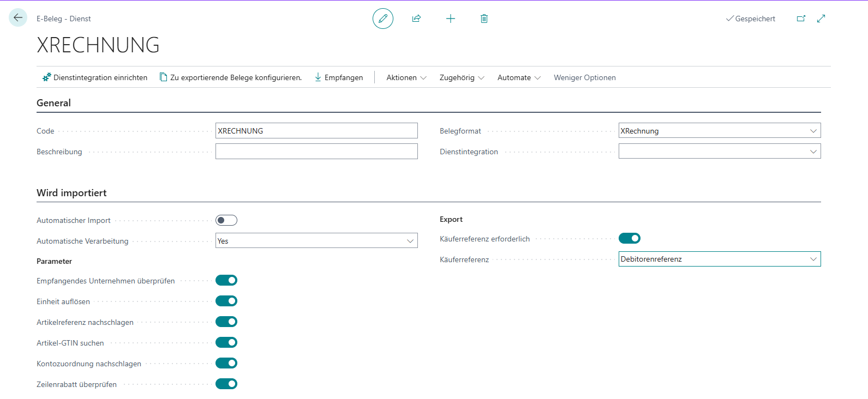Click into the Beschreibung text field
868x399 pixels.
pos(316,152)
